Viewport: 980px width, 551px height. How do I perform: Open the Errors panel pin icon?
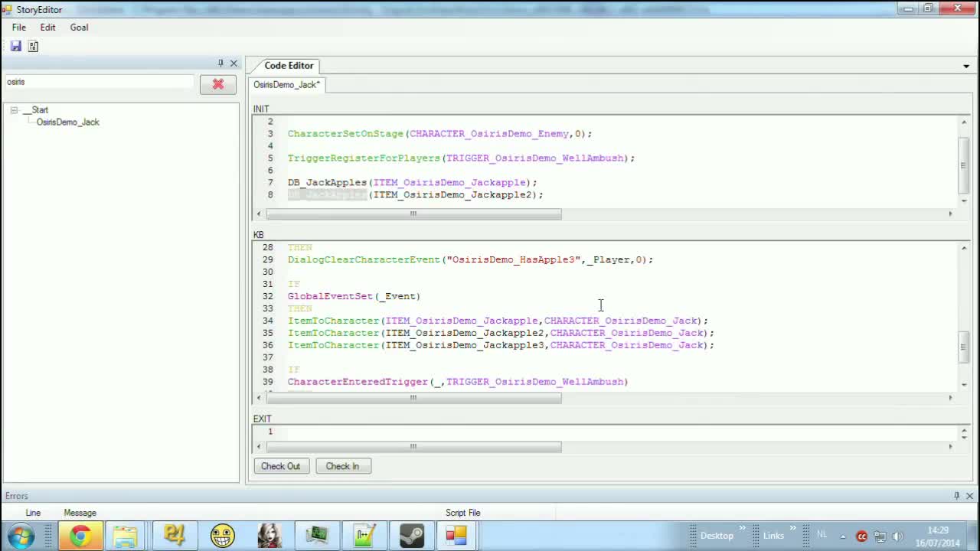pyautogui.click(x=956, y=496)
